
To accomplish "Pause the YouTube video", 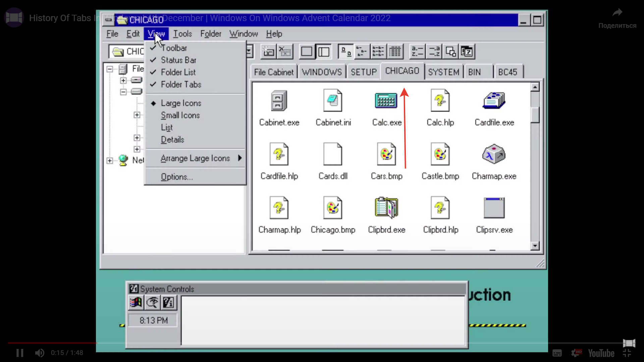I will pos(20,353).
